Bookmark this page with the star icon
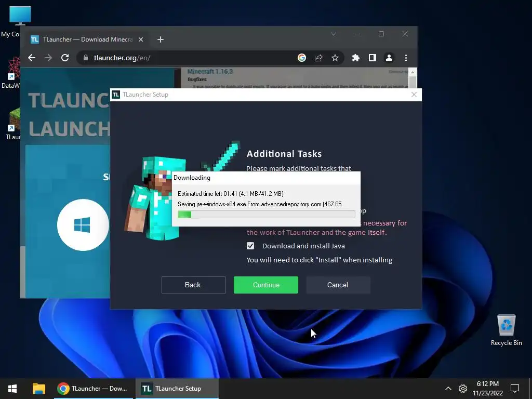 point(335,58)
